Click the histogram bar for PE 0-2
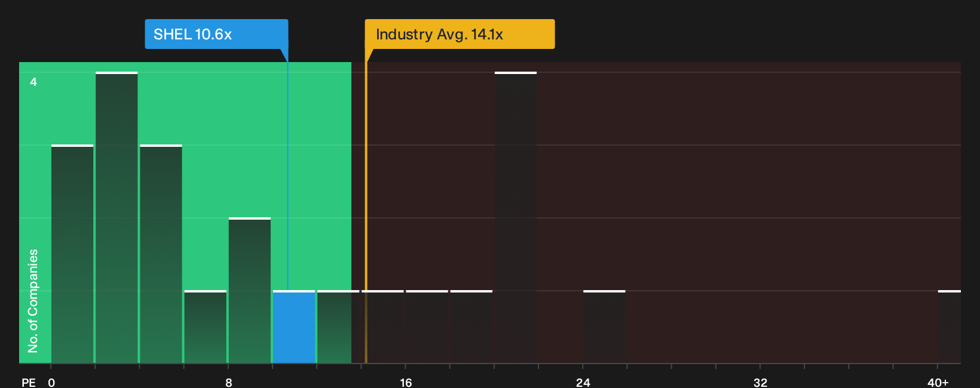Viewport: 980px width, 388px height. click(x=72, y=254)
